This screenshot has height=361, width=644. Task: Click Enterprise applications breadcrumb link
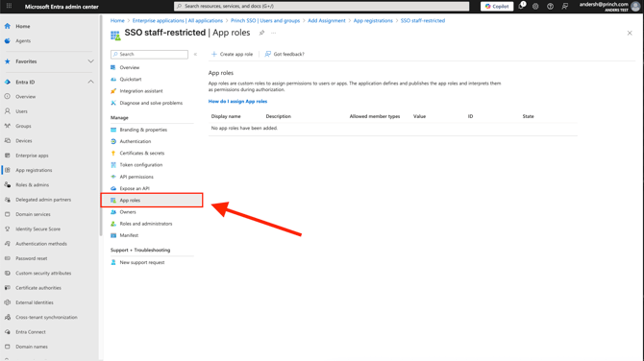pos(178,20)
